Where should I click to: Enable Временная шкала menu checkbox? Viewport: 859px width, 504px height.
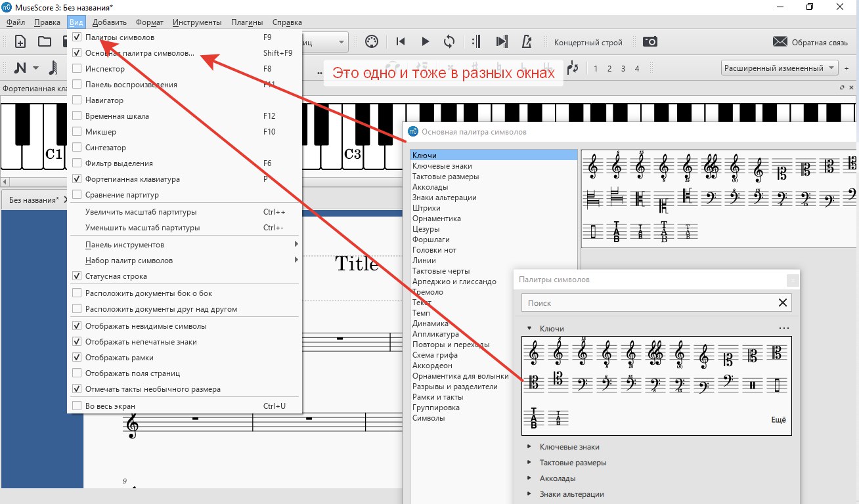tap(77, 116)
